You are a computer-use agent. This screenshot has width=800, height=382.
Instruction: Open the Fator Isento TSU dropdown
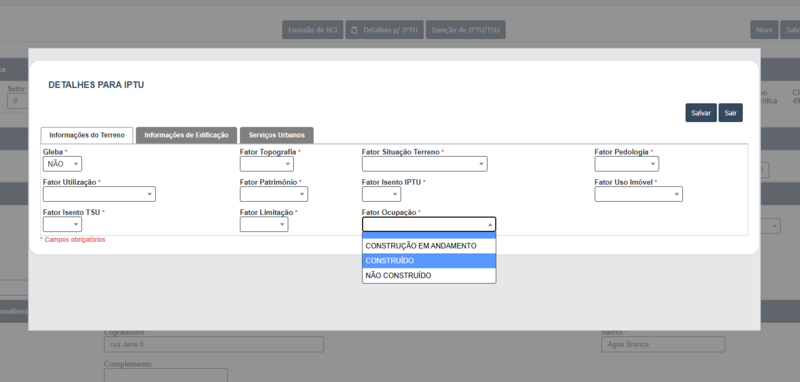(62, 224)
